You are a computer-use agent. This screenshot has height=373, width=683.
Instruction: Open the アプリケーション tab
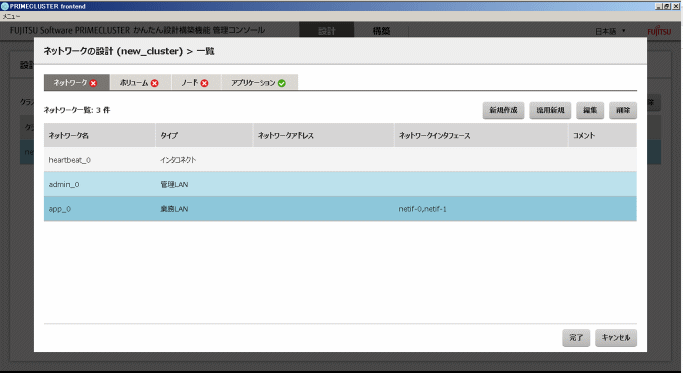click(x=260, y=82)
